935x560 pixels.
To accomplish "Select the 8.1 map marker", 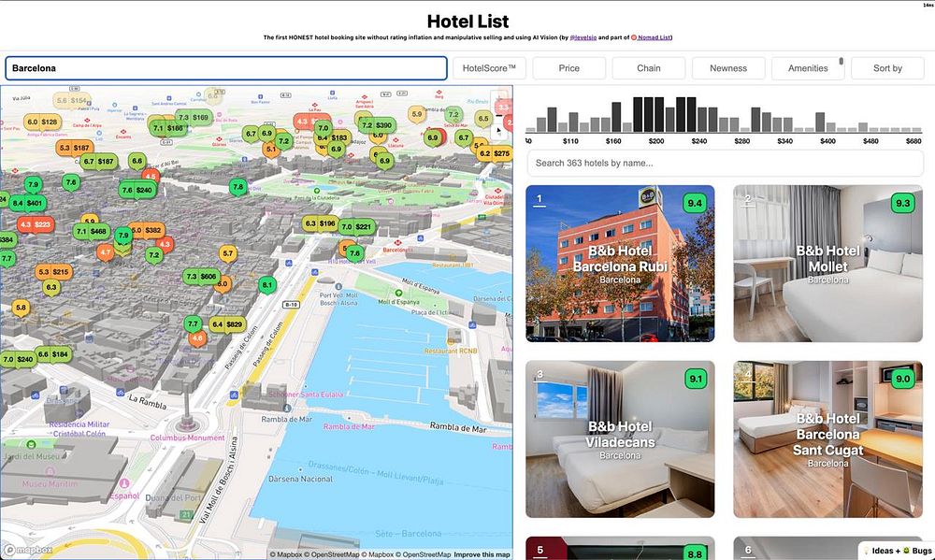I will coord(267,285).
